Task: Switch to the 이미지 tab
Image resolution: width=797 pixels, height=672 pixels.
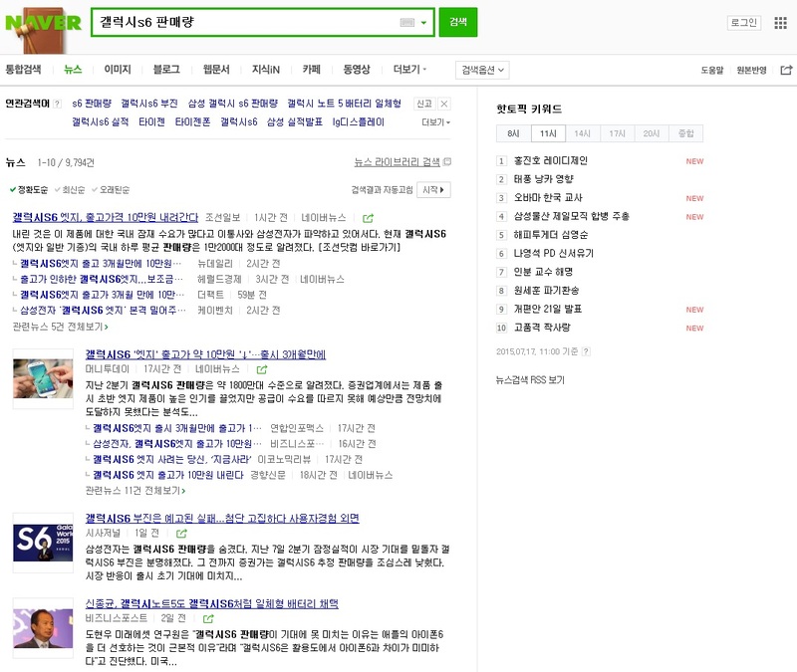Action: 118,70
